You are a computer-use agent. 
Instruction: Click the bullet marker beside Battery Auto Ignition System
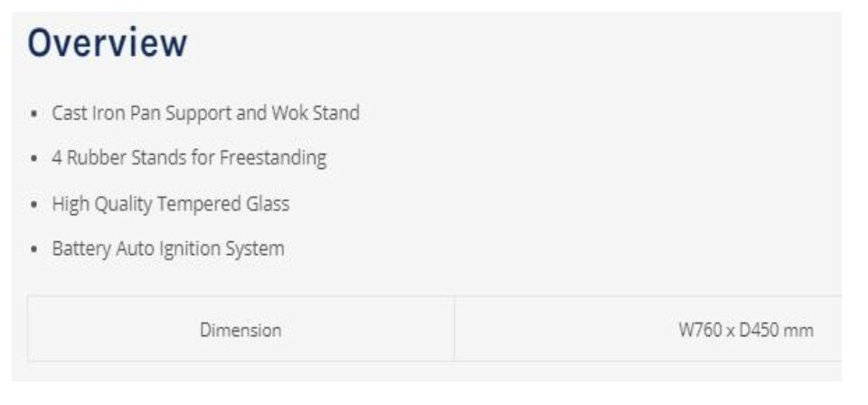coord(34,249)
